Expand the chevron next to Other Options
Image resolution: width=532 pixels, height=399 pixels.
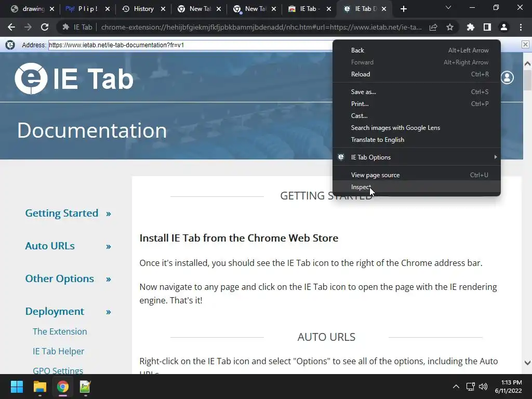pyautogui.click(x=108, y=279)
